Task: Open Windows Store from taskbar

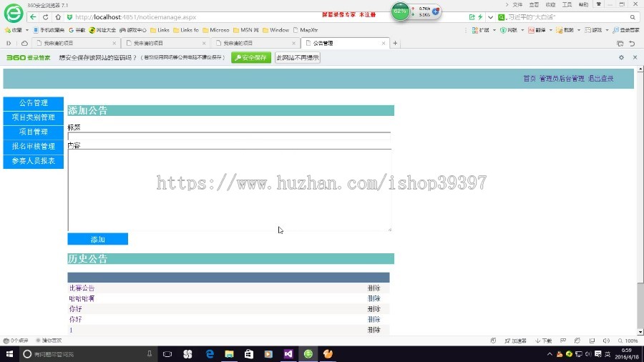Action: (x=249, y=354)
